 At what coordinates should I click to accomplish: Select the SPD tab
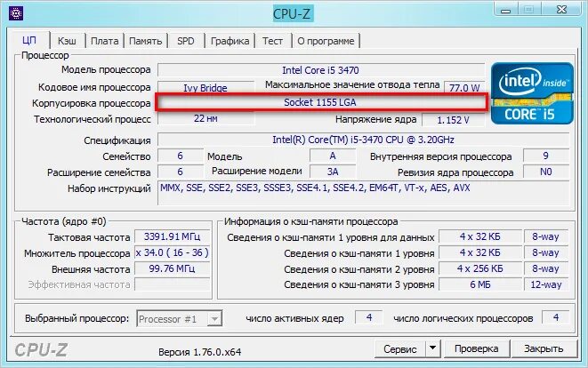(x=186, y=41)
